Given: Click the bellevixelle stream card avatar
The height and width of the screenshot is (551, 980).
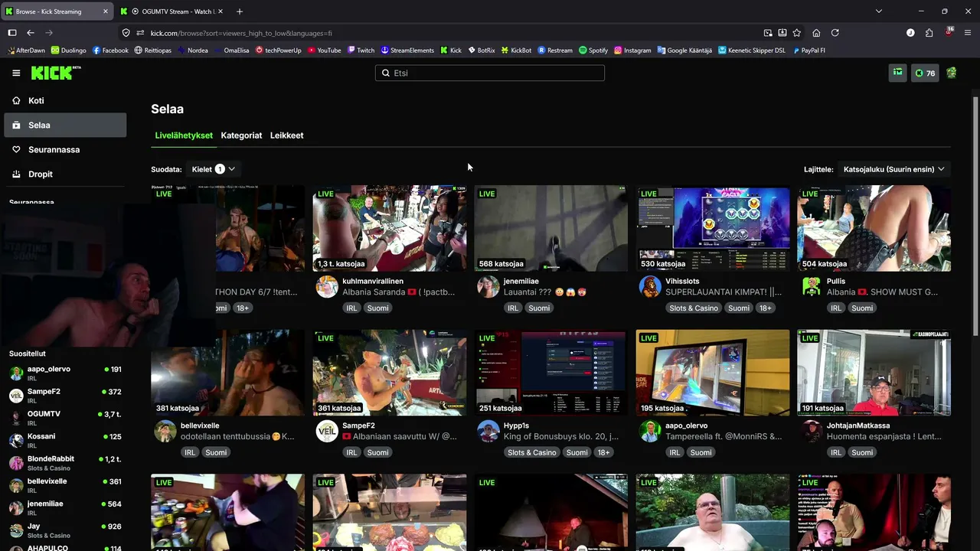Looking at the screenshot, I should [165, 432].
